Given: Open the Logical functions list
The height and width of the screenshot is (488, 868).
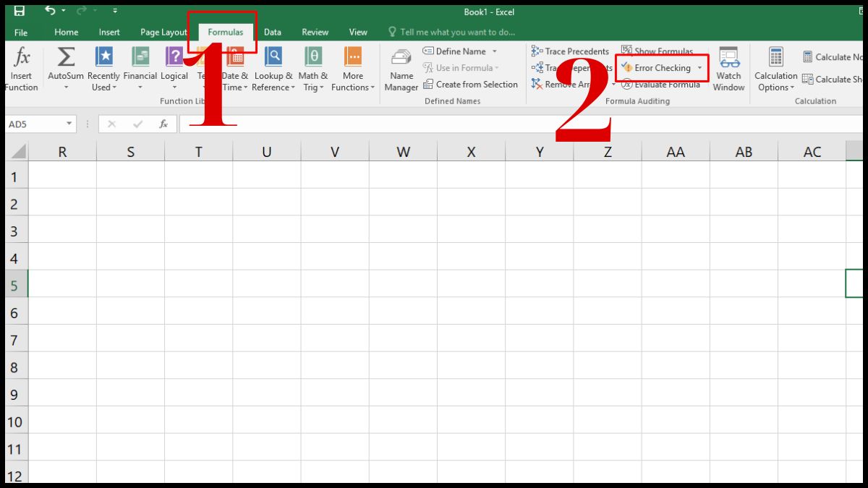Looking at the screenshot, I should (x=174, y=69).
